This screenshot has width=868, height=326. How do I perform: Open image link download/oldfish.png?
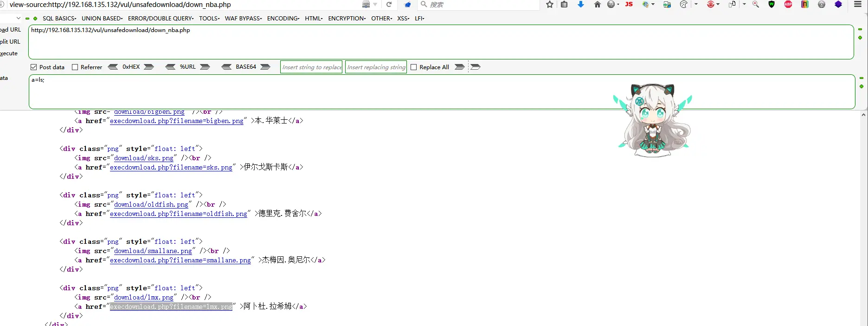click(151, 204)
